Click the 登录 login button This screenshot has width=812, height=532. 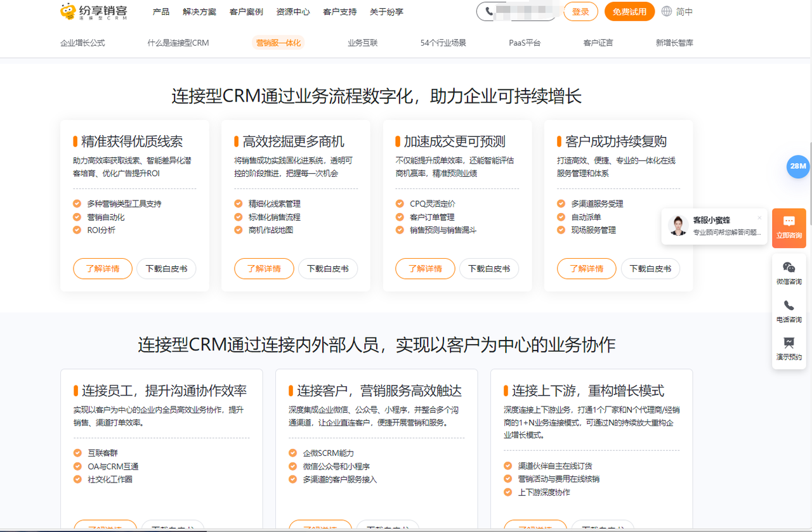[580, 11]
